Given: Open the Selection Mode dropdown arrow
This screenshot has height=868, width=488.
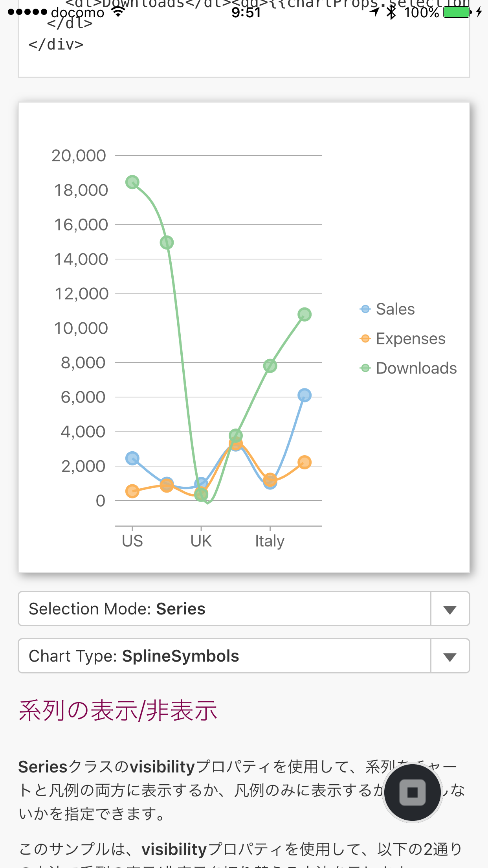Looking at the screenshot, I should pyautogui.click(x=450, y=609).
